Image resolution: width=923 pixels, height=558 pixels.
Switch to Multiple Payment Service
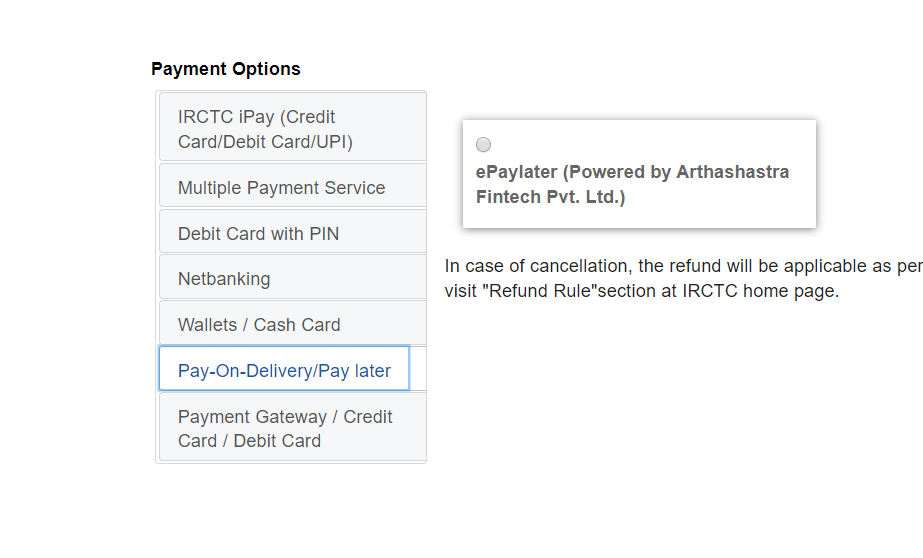pos(292,187)
